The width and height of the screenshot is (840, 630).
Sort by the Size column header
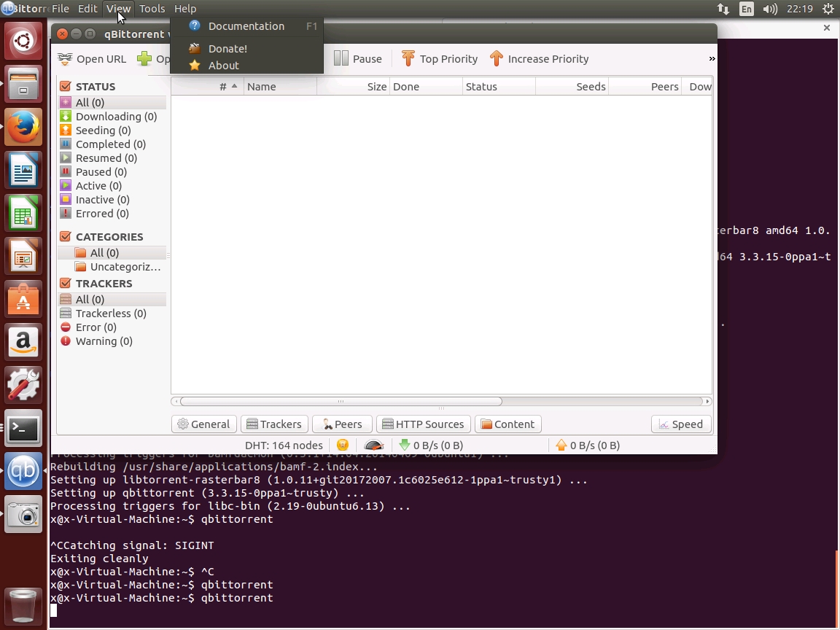pyautogui.click(x=353, y=87)
